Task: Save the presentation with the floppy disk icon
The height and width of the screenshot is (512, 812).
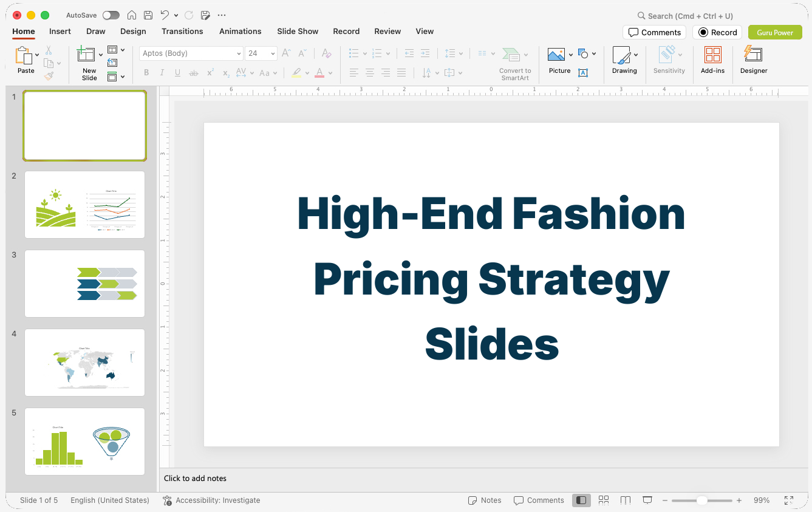Action: click(x=148, y=15)
